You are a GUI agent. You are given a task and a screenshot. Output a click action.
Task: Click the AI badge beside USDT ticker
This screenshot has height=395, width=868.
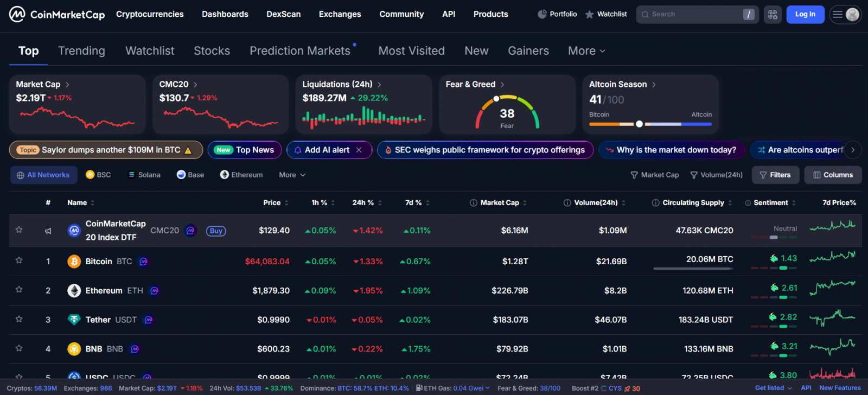[x=148, y=320]
